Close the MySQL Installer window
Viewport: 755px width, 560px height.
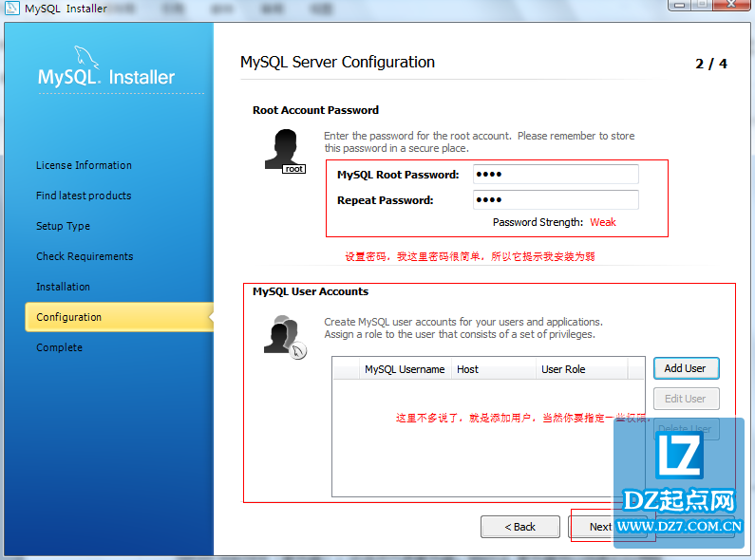[731, 5]
